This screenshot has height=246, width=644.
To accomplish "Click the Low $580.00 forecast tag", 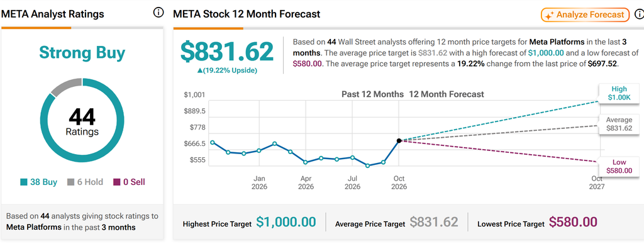I will pyautogui.click(x=619, y=166).
